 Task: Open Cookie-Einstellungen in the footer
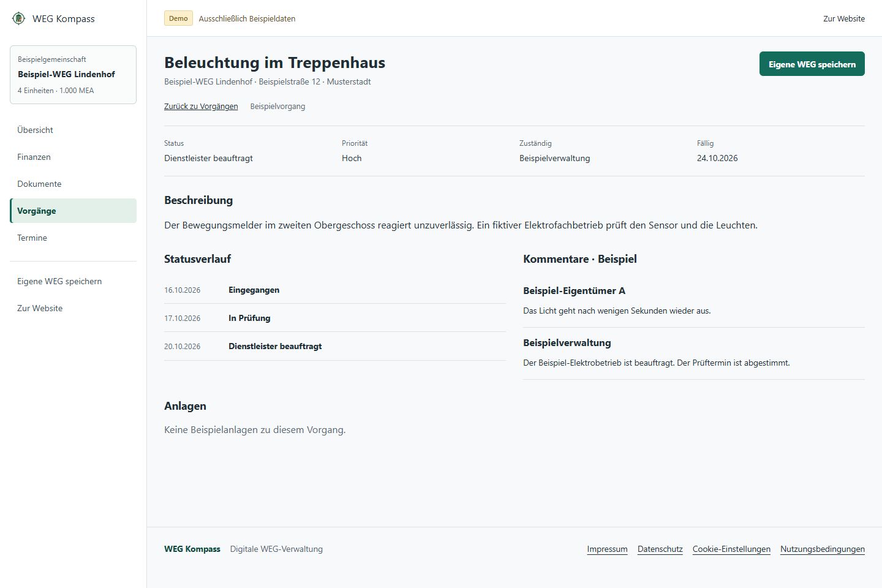coord(731,549)
